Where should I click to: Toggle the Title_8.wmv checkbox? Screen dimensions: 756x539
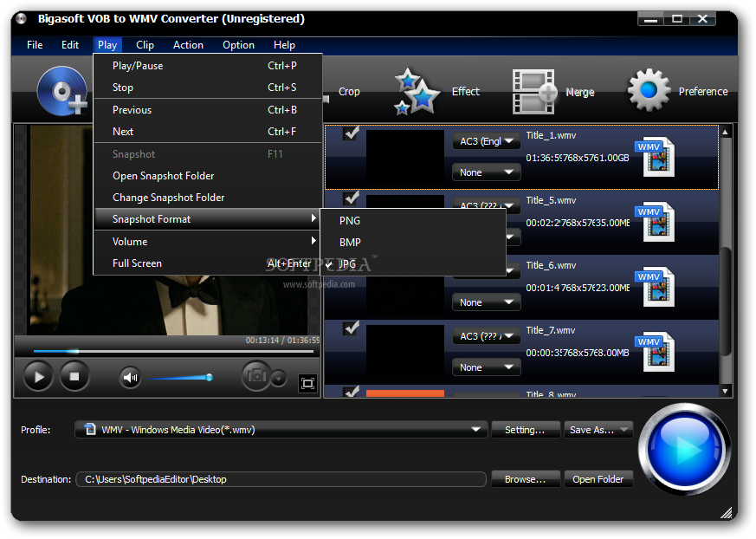pos(351,392)
